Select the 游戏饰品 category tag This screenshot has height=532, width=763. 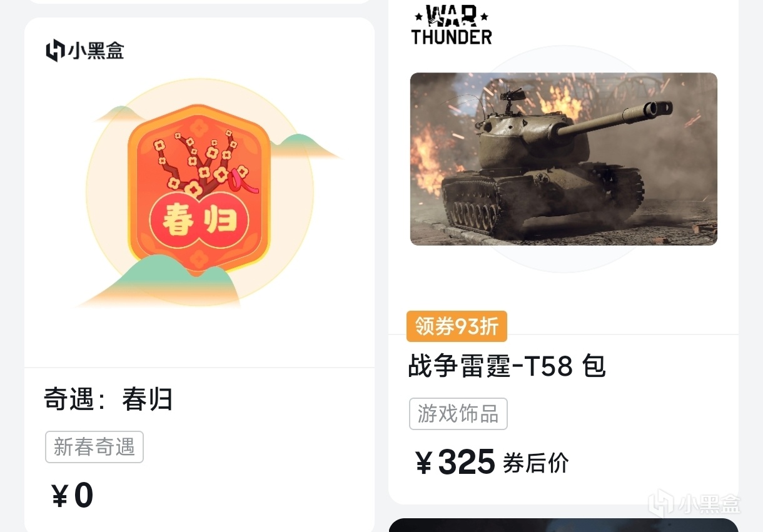tap(458, 414)
